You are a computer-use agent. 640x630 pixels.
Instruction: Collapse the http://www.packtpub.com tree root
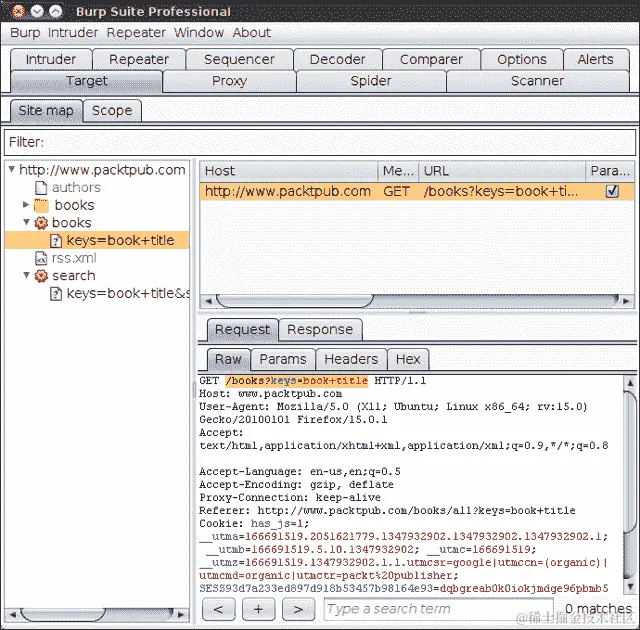click(x=12, y=169)
